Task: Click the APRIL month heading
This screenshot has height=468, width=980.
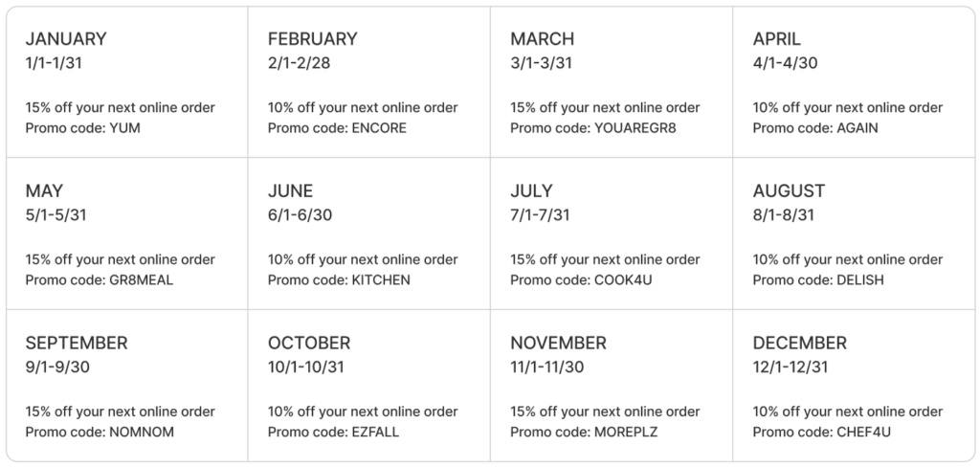Action: tap(777, 39)
